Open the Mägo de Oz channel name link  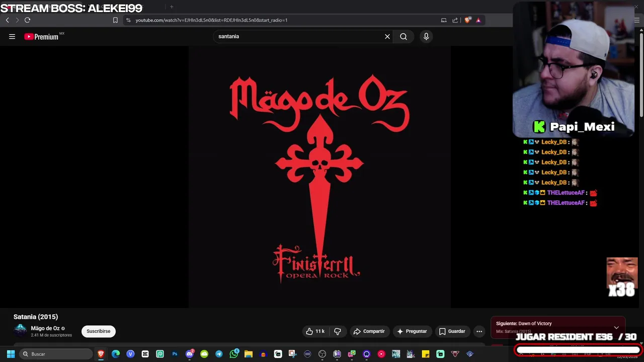point(45,328)
